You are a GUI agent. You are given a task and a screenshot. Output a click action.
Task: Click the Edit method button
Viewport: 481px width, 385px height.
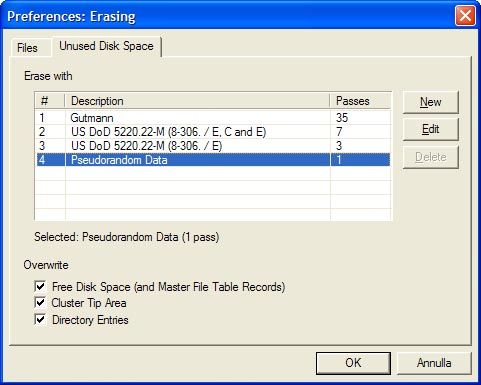pos(430,129)
